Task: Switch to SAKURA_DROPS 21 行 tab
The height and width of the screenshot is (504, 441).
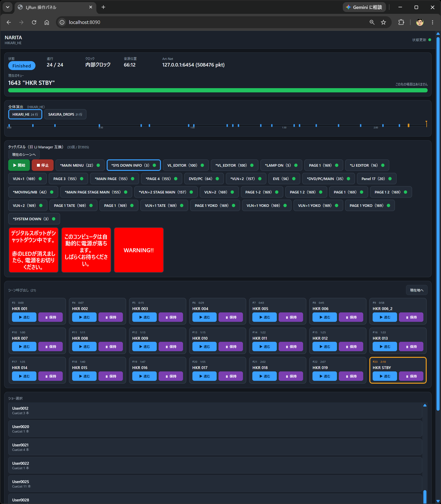Action: [65, 114]
